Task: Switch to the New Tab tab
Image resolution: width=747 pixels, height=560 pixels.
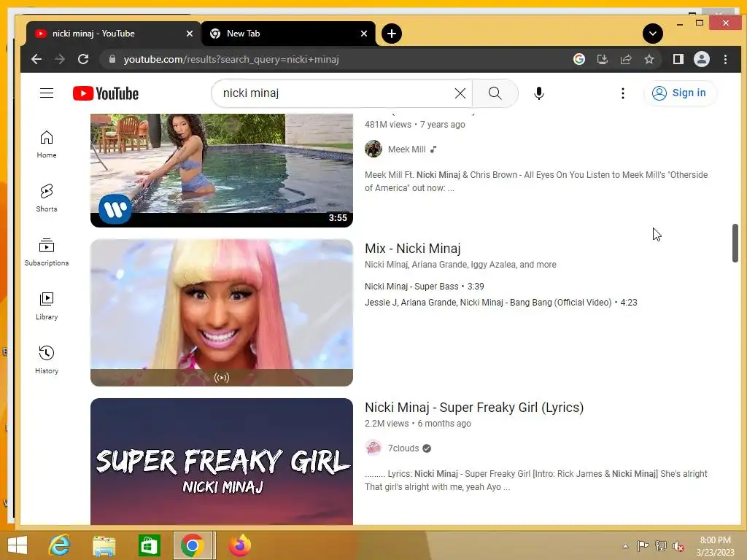Action: 288,34
